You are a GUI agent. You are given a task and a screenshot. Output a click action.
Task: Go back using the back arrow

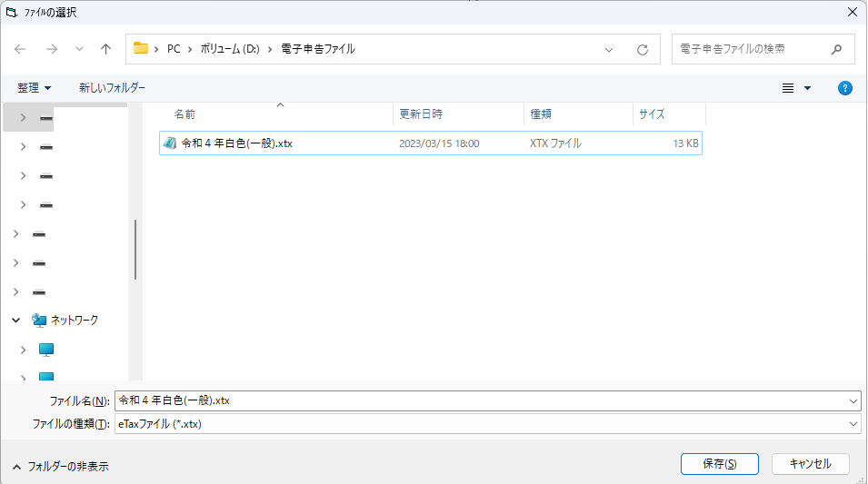21,49
